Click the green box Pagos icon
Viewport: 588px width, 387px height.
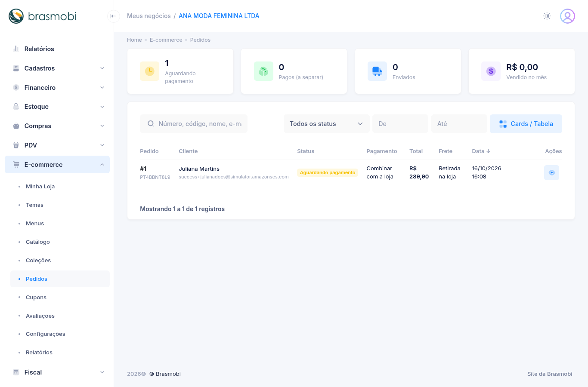click(263, 71)
